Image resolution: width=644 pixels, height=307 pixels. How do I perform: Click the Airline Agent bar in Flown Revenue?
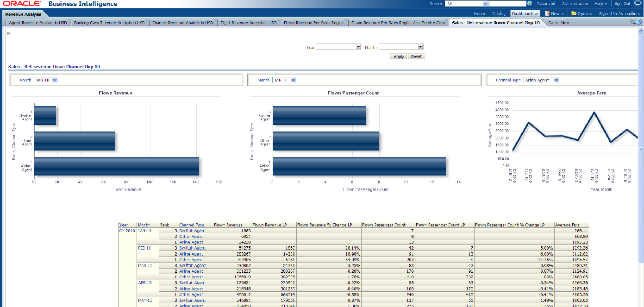pos(117,166)
